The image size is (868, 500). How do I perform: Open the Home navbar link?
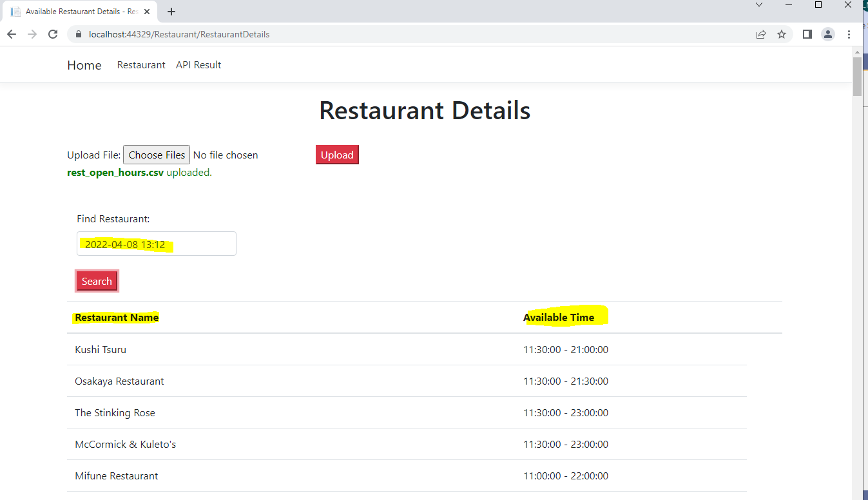point(84,65)
